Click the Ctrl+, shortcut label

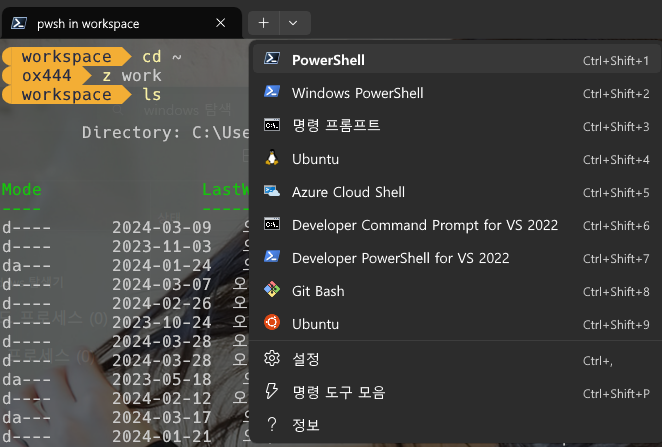pos(597,360)
